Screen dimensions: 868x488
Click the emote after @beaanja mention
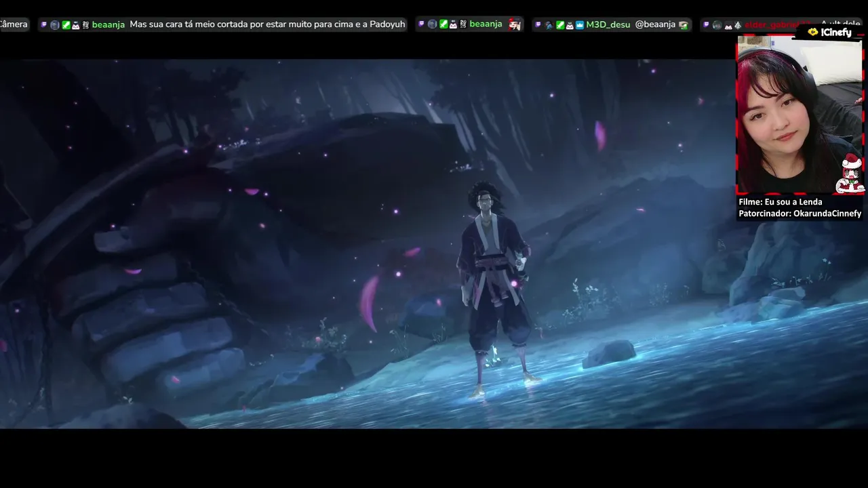point(683,24)
